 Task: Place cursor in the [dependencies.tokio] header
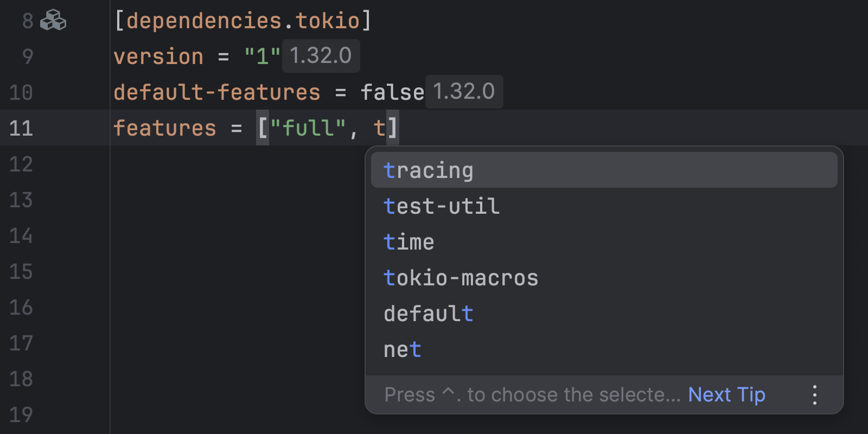point(242,21)
